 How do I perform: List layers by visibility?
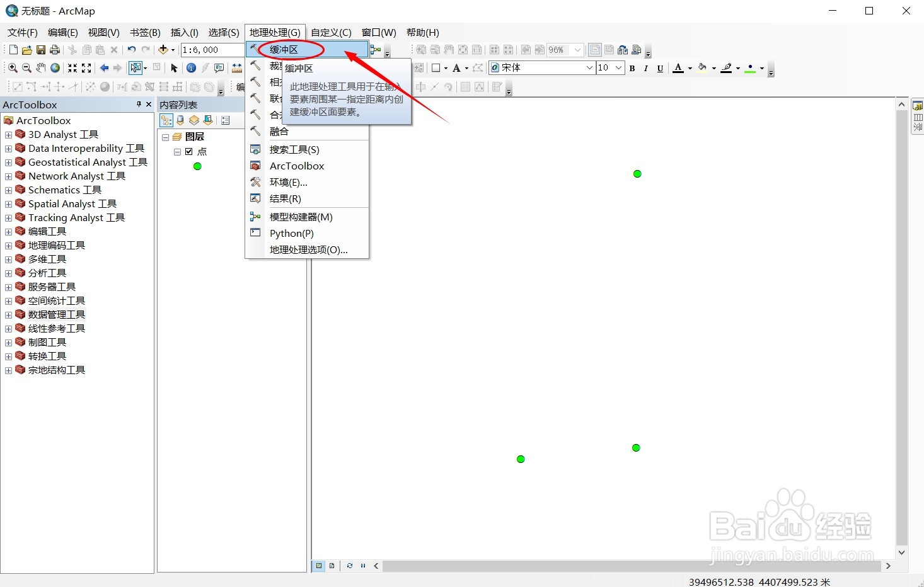[x=194, y=120]
